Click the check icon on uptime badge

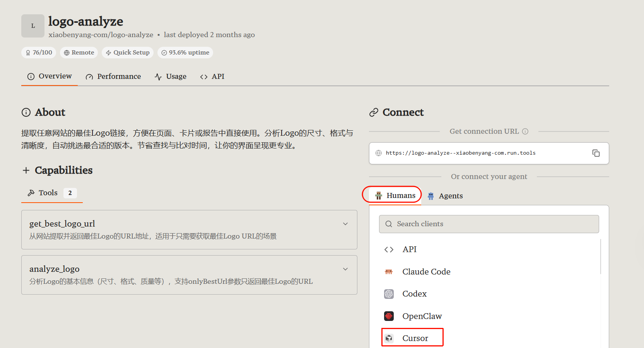164,53
